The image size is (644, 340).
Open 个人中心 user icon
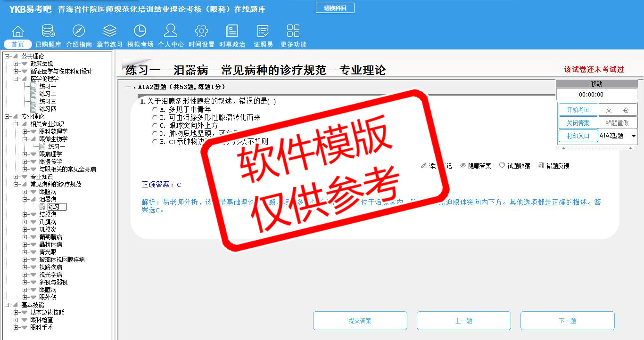[x=171, y=32]
